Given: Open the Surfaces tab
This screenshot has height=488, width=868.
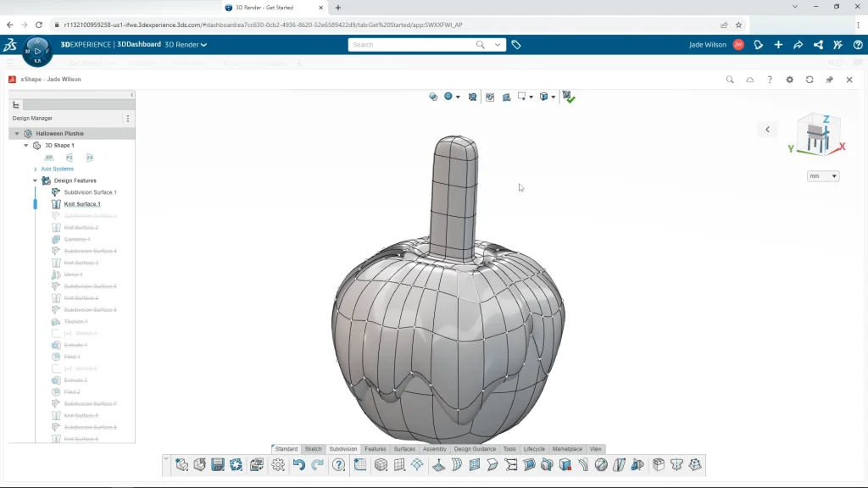Looking at the screenshot, I should point(404,449).
